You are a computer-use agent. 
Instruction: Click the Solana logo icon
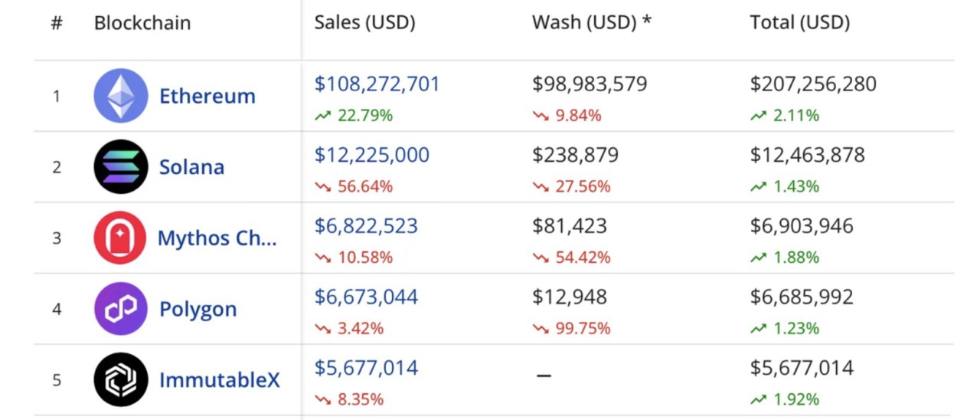coord(121,166)
